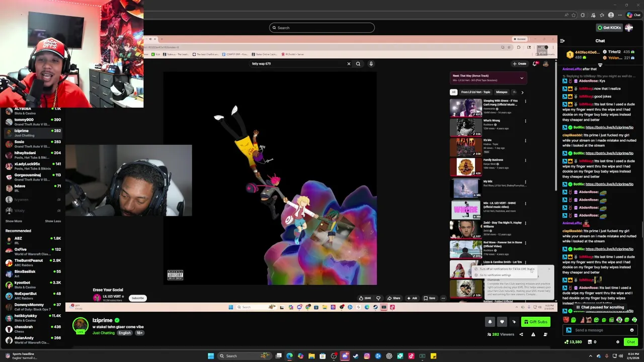The image size is (644, 362).
Task: Open the Sleeping With Sirens video thumbnail
Action: pos(466,108)
